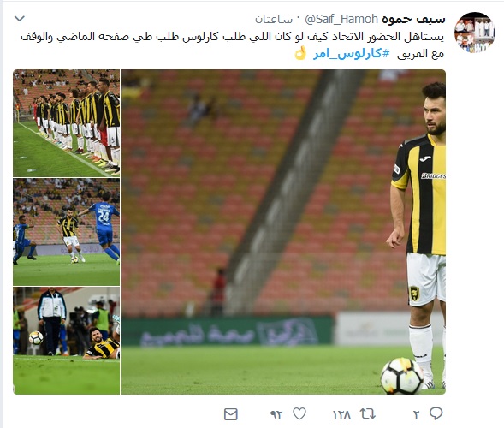Click the like count ٩٢

(276, 415)
